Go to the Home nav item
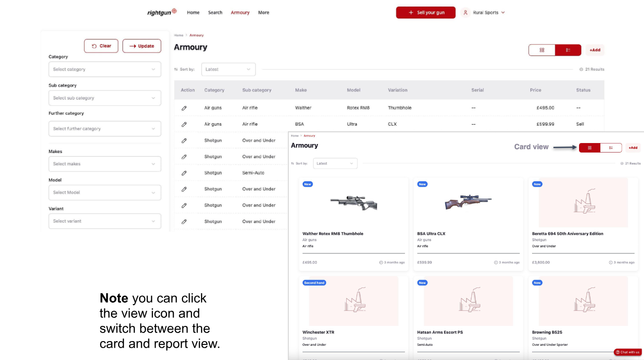This screenshot has width=644, height=360. pos(193,12)
